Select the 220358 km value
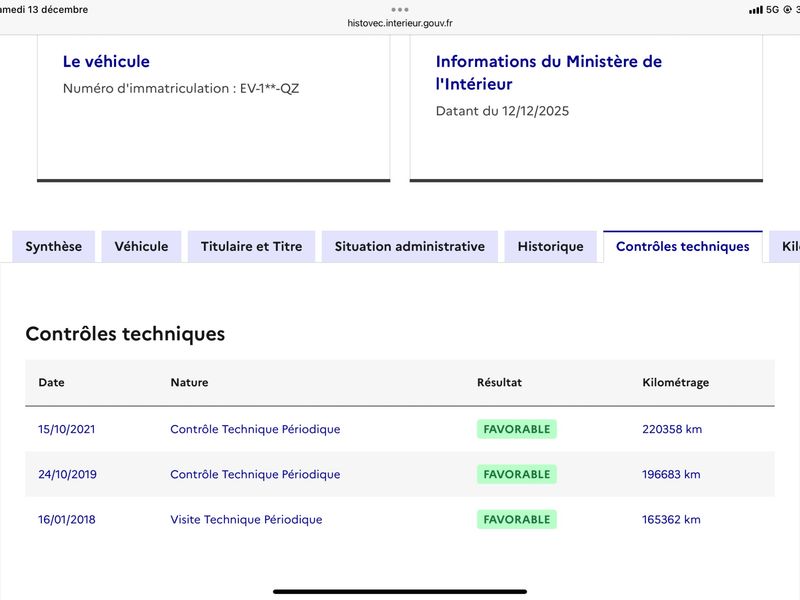This screenshot has width=800, height=600. 672,429
